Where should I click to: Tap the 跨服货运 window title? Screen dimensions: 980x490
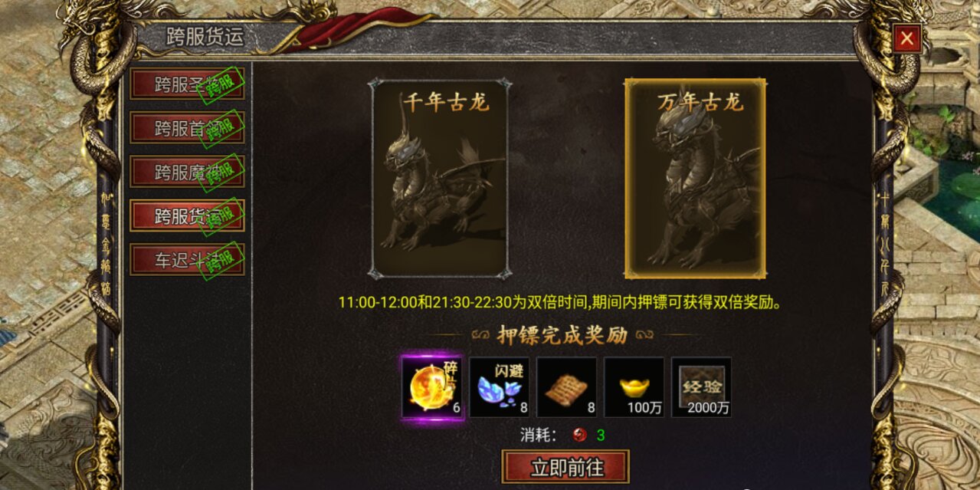205,38
